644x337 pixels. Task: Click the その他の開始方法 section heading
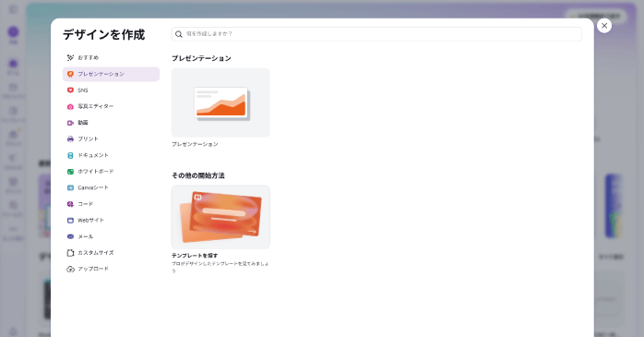(x=198, y=175)
